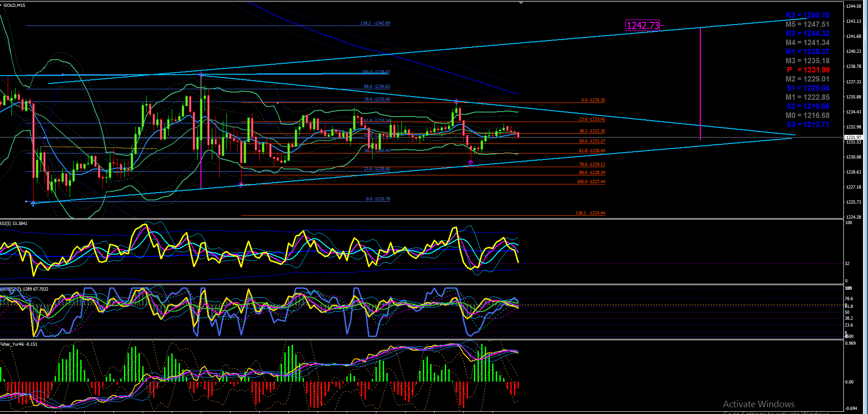Click blue Fibonacci label 61.8 -1233.34
The image size is (868, 414).
click(x=377, y=121)
